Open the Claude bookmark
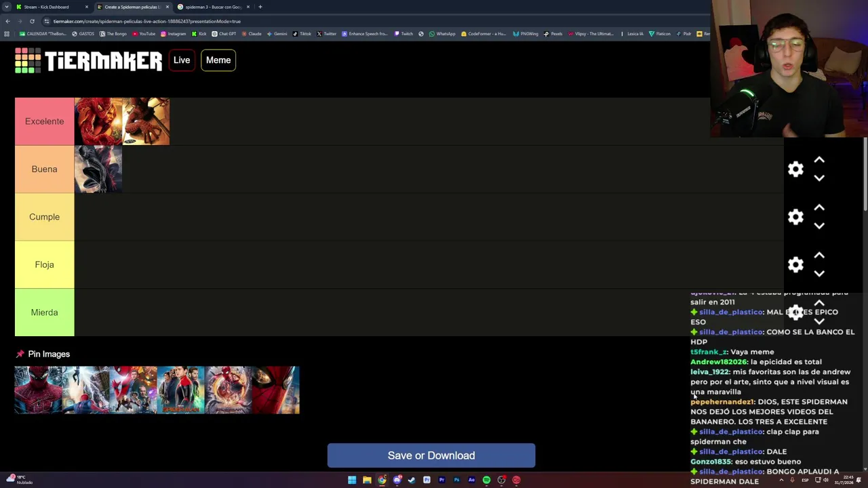The image size is (868, 488). 252,34
